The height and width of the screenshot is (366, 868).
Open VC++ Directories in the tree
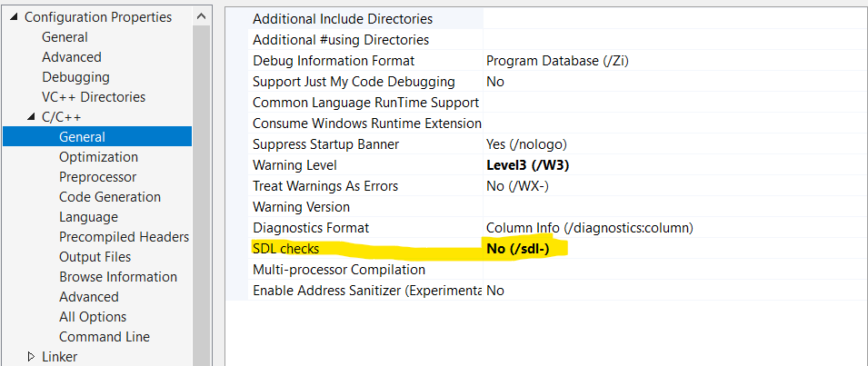(x=94, y=97)
